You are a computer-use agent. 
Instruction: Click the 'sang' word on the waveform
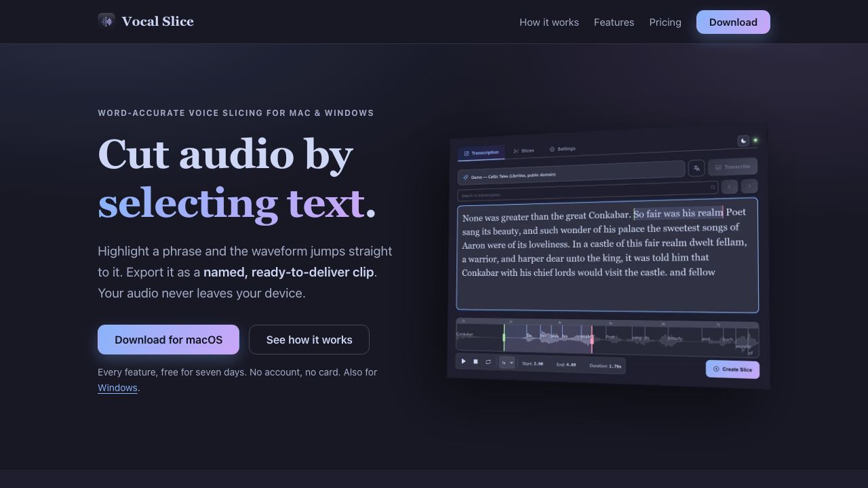click(x=636, y=338)
